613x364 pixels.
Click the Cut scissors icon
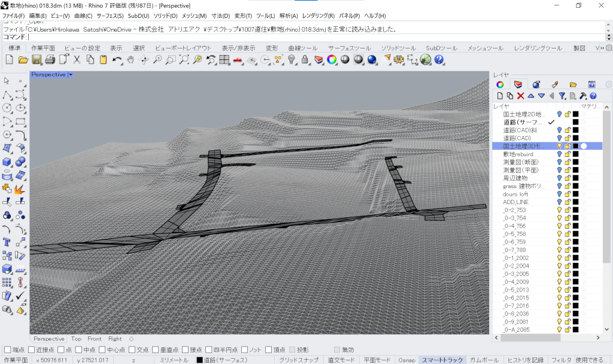pyautogui.click(x=77, y=60)
